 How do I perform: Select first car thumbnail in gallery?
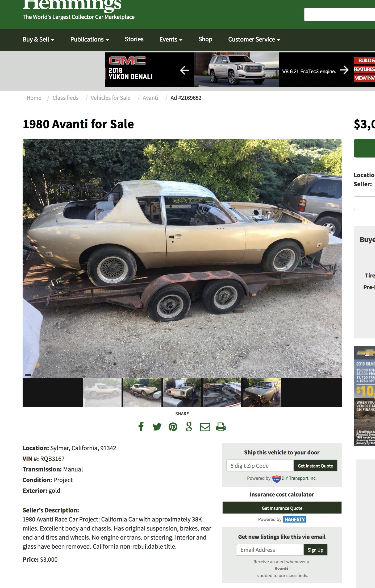102,393
